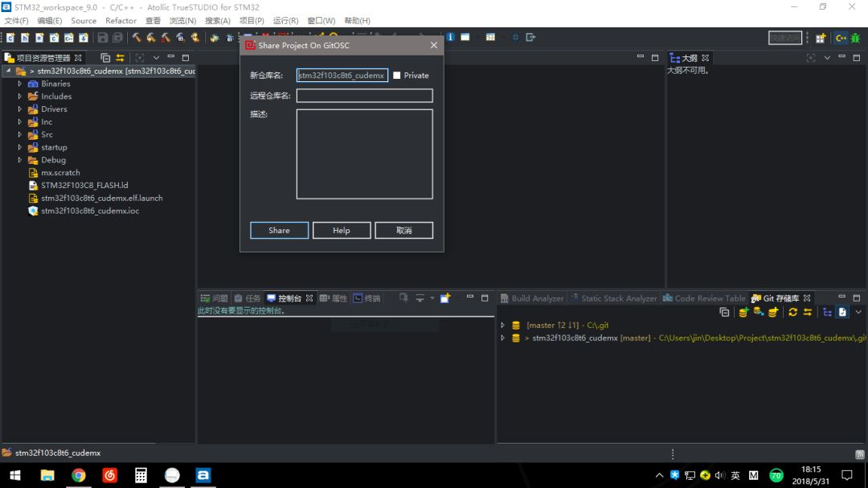Expand the Includes folder

pyautogui.click(x=20, y=96)
